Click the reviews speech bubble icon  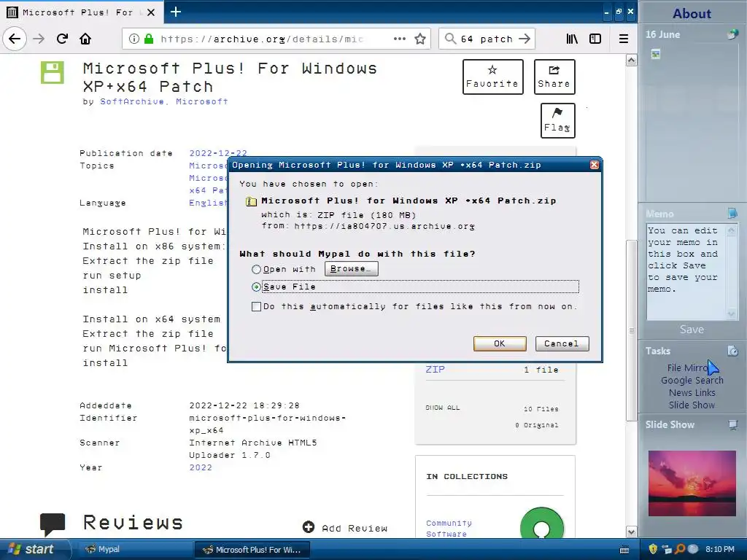(53, 524)
